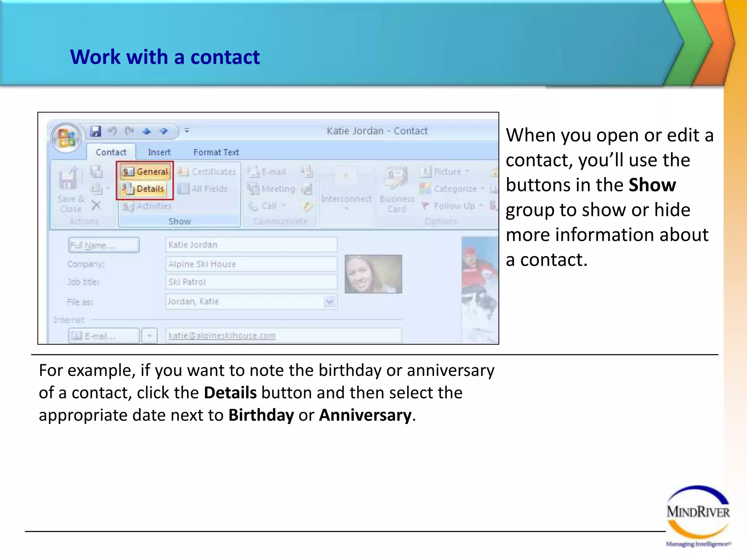Click the Next Item down arrow
747x560 pixels.
[164, 131]
